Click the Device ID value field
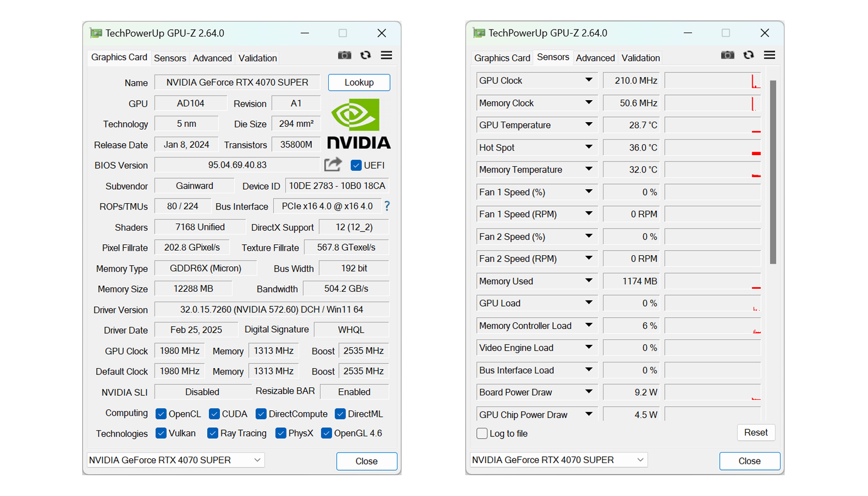 tap(337, 186)
